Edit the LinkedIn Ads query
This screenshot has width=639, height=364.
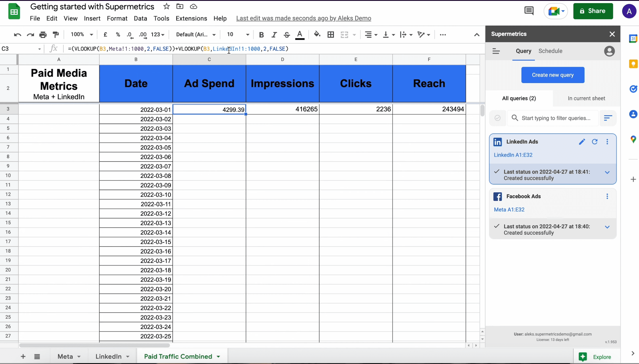pyautogui.click(x=582, y=142)
